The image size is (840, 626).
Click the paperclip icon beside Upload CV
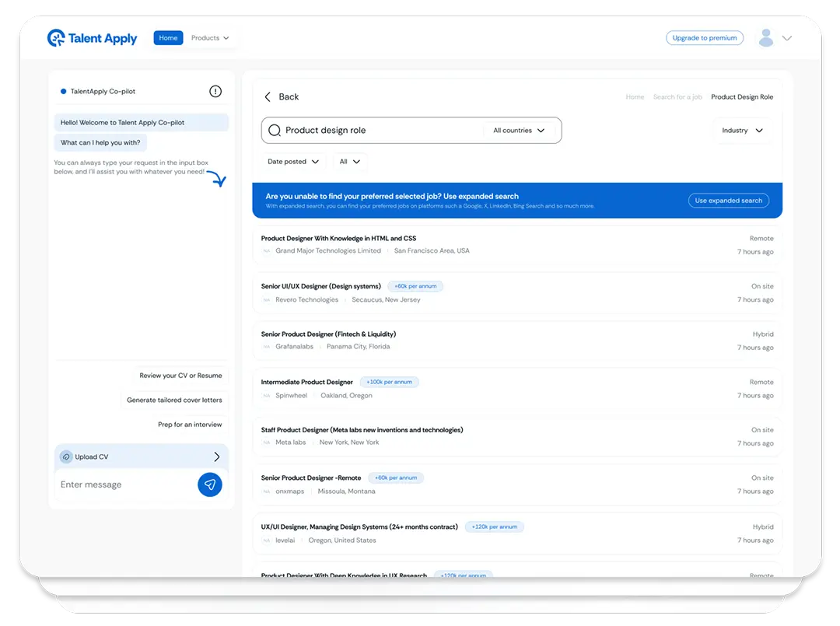(x=65, y=456)
